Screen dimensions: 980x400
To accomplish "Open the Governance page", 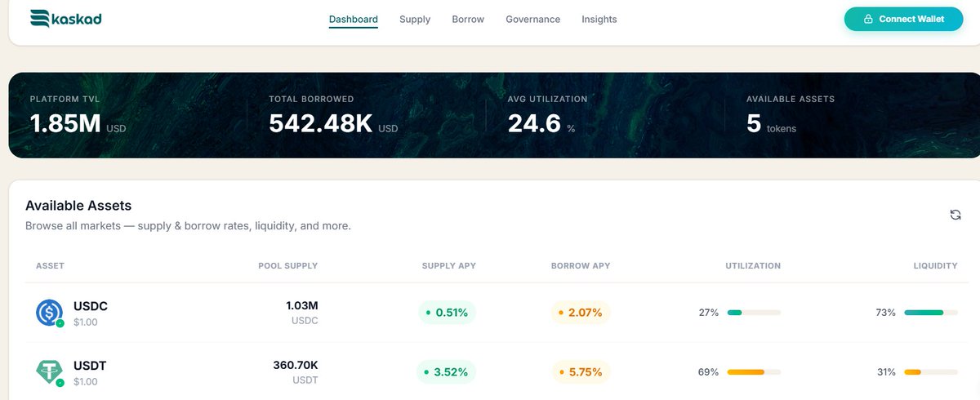I will [533, 19].
